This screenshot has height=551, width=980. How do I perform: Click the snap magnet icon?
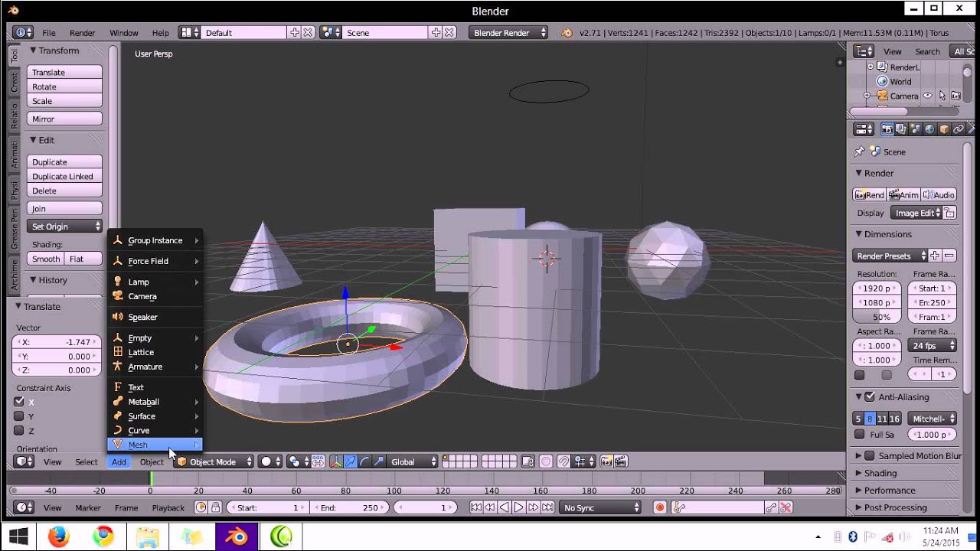click(563, 461)
